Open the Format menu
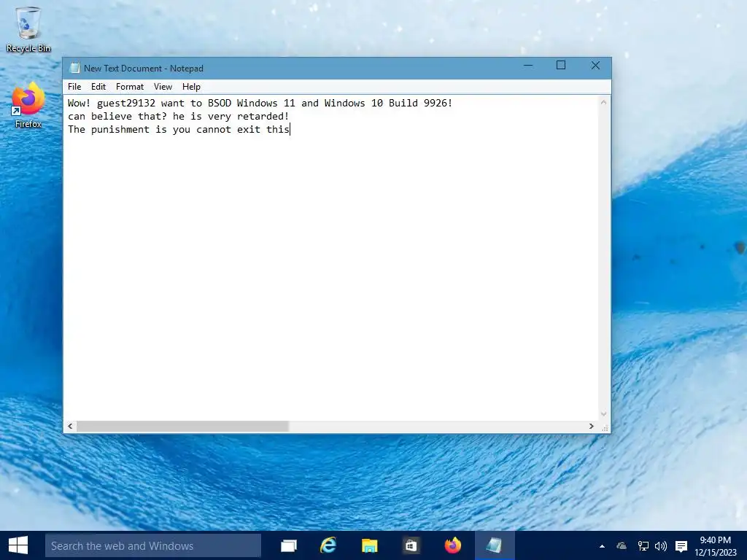This screenshot has width=747, height=560. pos(130,87)
